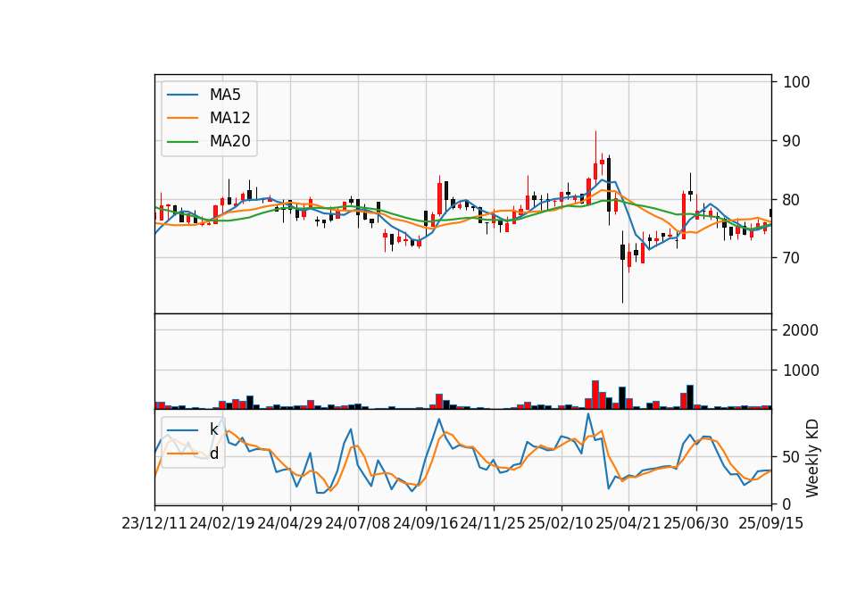Screen dimensions: 857x616
Task: Click the MA12 legend label
Action: click(229, 118)
